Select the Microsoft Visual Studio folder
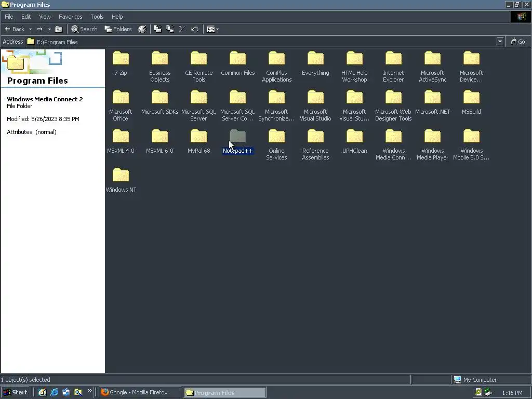The width and height of the screenshot is (532, 399). point(315,106)
